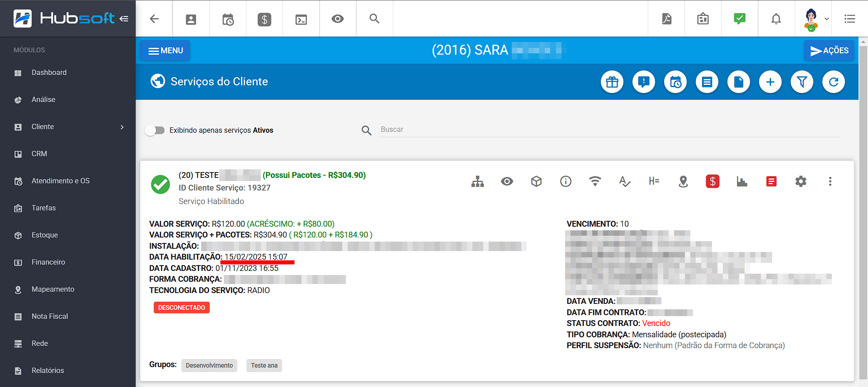Image resolution: width=868 pixels, height=387 pixels.
Task: Click the blank file circle icon
Action: coord(739,82)
